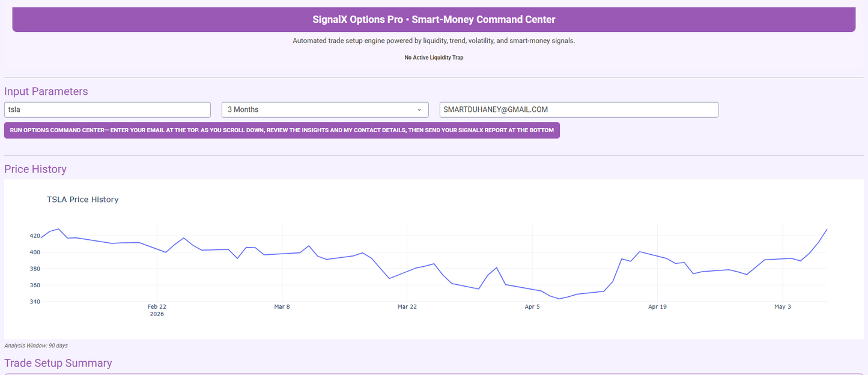Click the SignalX Options Pro header banner
The image size is (868, 375).
coord(434,19)
